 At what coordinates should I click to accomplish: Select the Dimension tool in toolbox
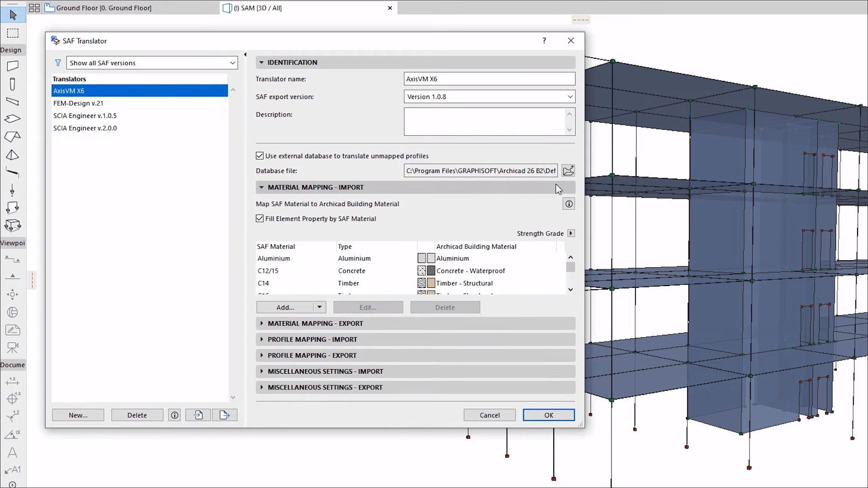[13, 381]
